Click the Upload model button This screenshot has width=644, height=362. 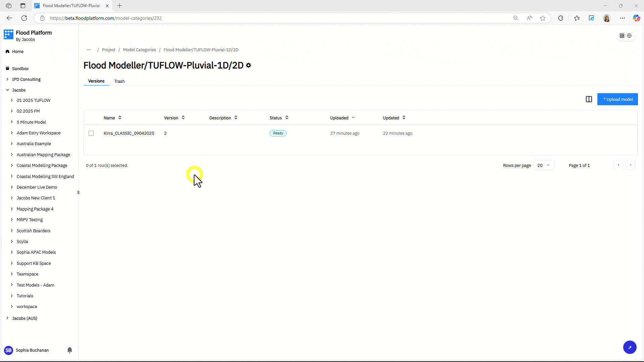point(618,99)
